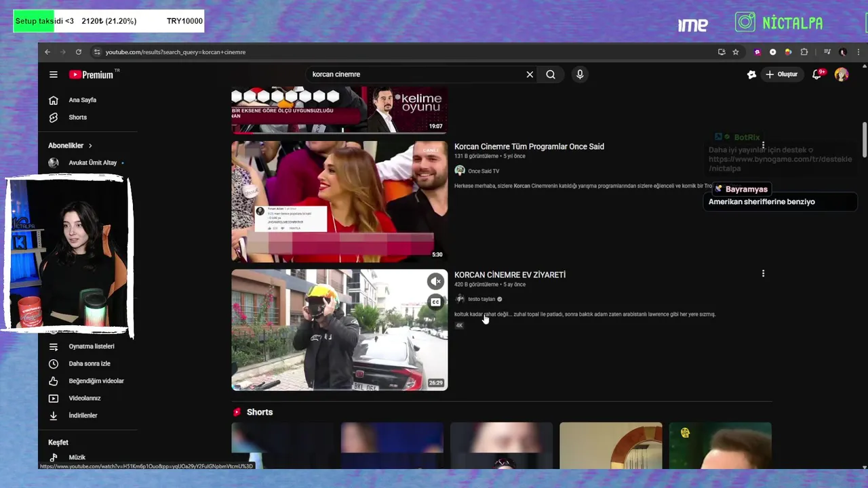Click the magnifier search button
Image resolution: width=868 pixels, height=488 pixels.
point(551,75)
